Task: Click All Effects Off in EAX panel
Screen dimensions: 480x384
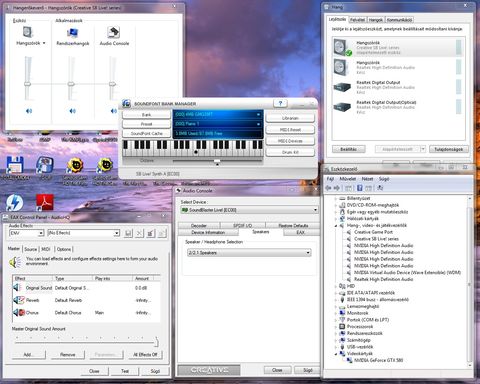Action: 145,354
